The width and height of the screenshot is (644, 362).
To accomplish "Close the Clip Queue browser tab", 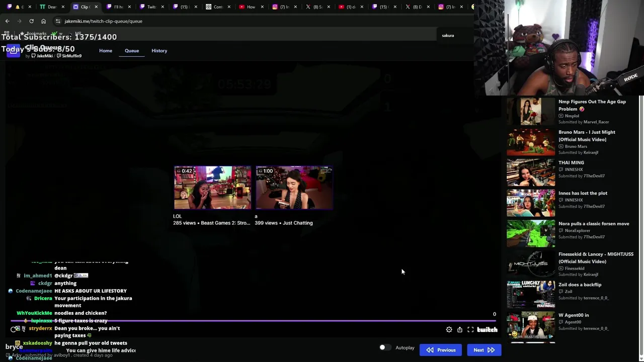I will click(x=96, y=7).
